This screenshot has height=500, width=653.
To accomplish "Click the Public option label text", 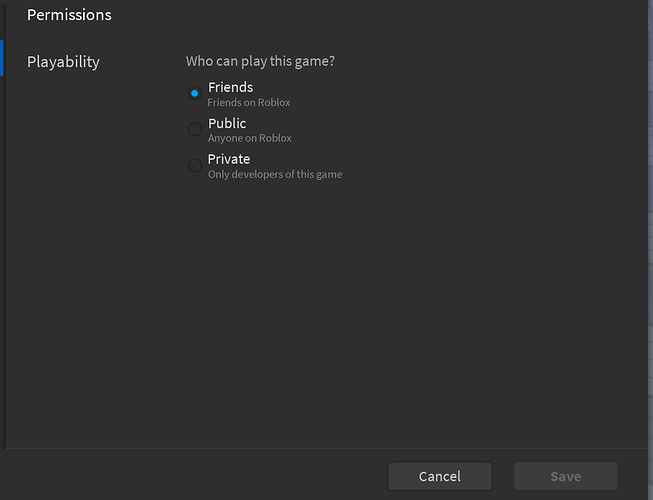I will click(x=227, y=123).
